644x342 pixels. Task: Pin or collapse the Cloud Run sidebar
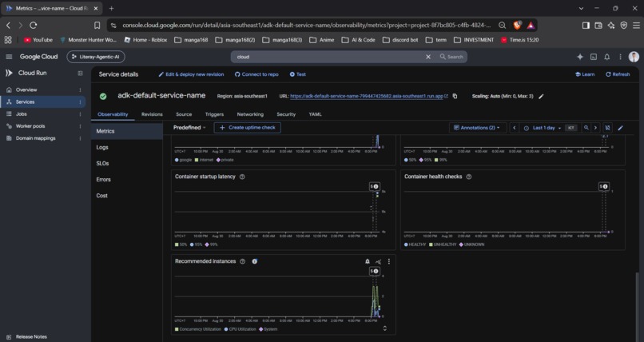point(80,73)
